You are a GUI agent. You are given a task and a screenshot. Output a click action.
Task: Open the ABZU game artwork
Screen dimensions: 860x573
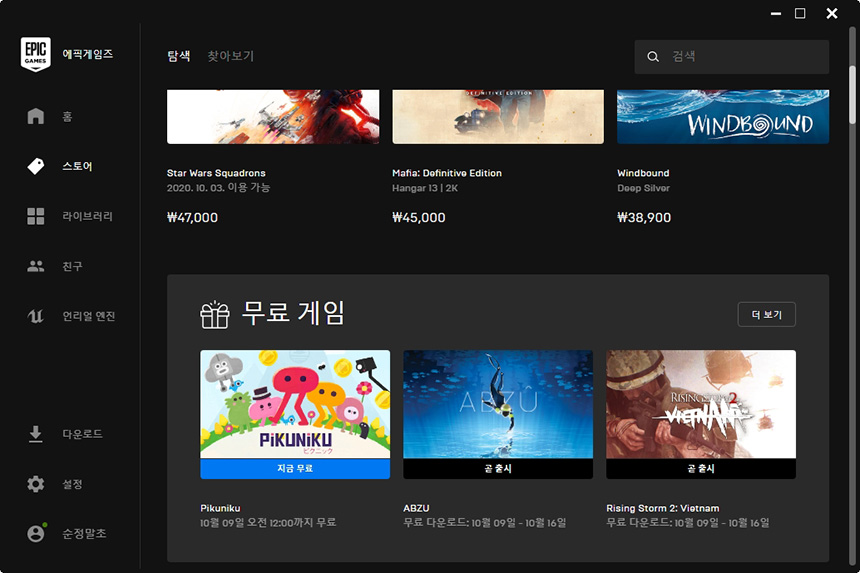[x=498, y=404]
